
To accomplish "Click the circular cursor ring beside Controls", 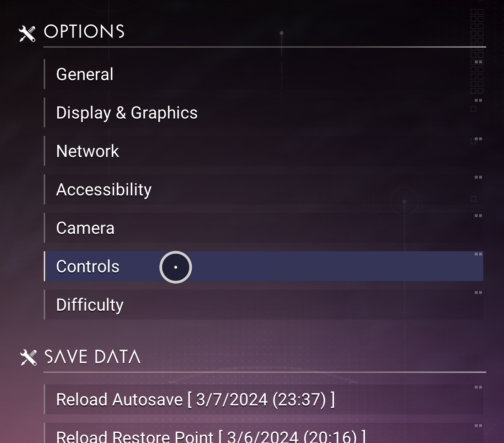I will 176,267.
